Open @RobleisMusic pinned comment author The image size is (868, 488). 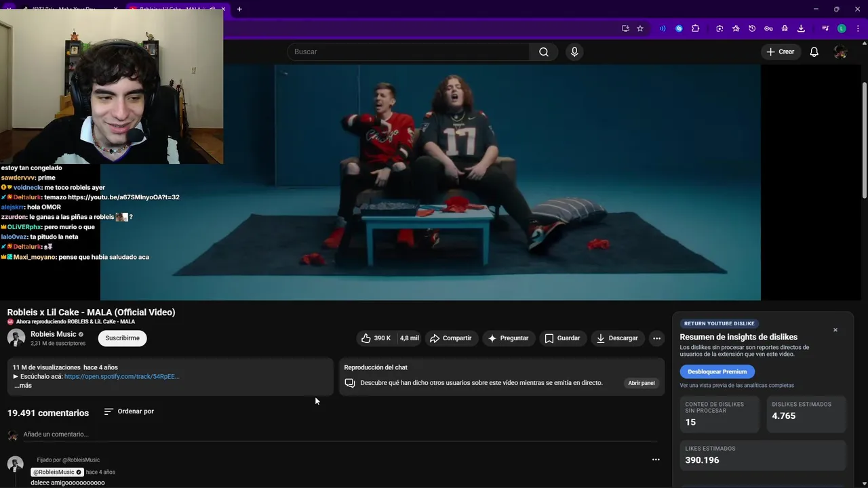[x=57, y=472]
